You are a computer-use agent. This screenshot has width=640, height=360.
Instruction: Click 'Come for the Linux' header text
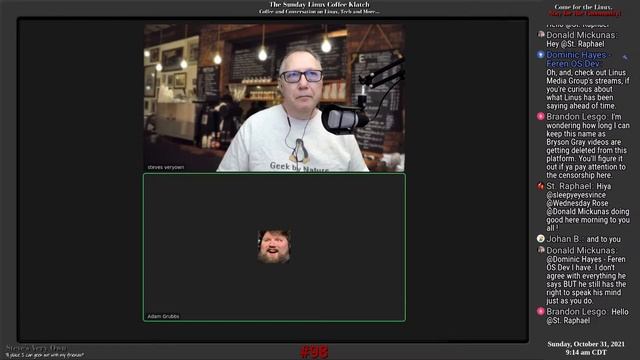(583, 7)
